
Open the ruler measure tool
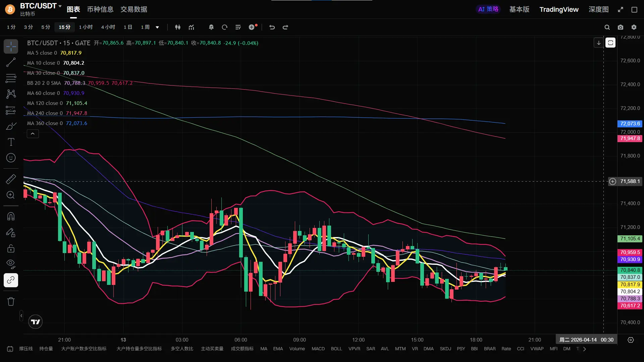[11, 179]
